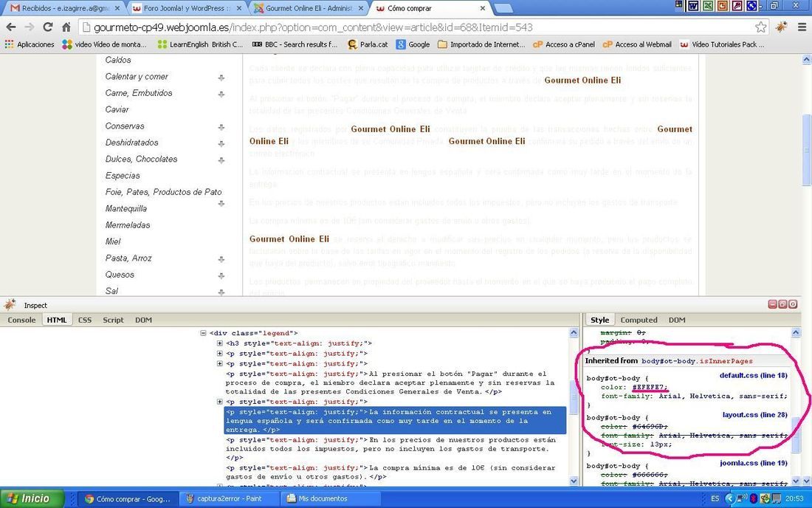Open the browser home page
This screenshot has height=508, width=812.
[x=66, y=27]
